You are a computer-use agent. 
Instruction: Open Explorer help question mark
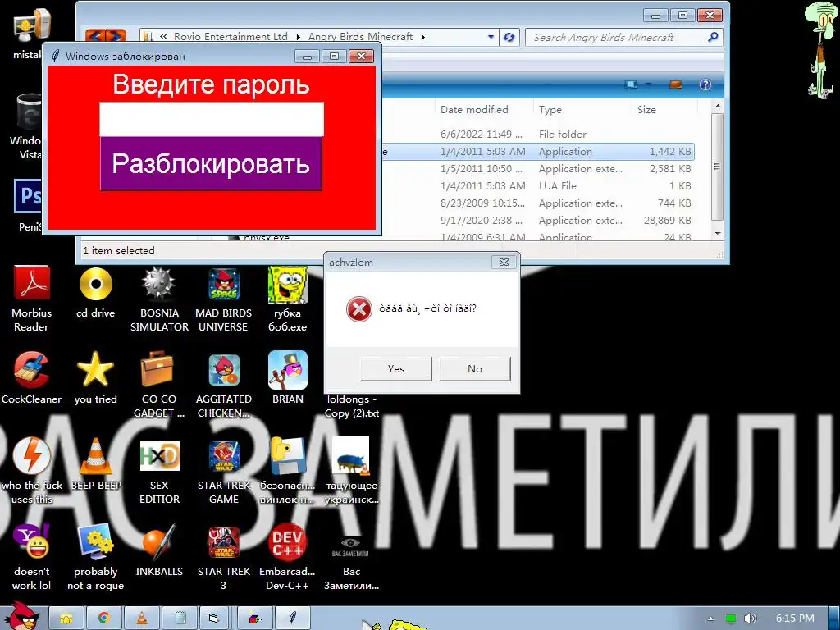pos(705,84)
